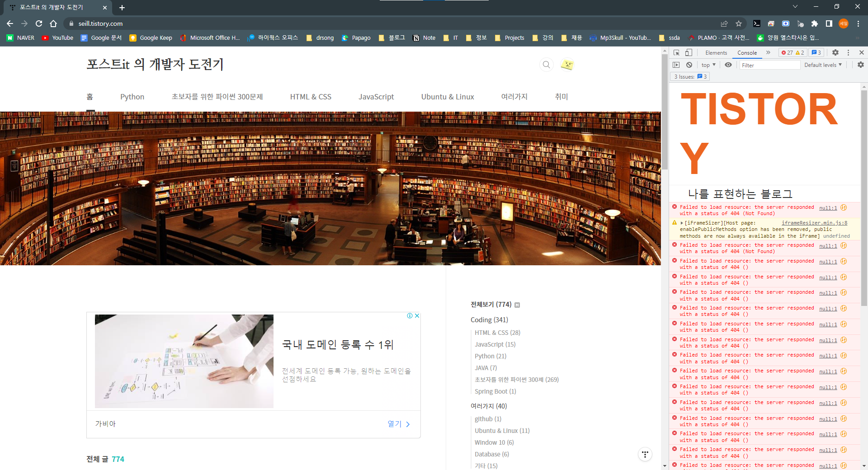Open Python in the blog navigation

pyautogui.click(x=132, y=97)
